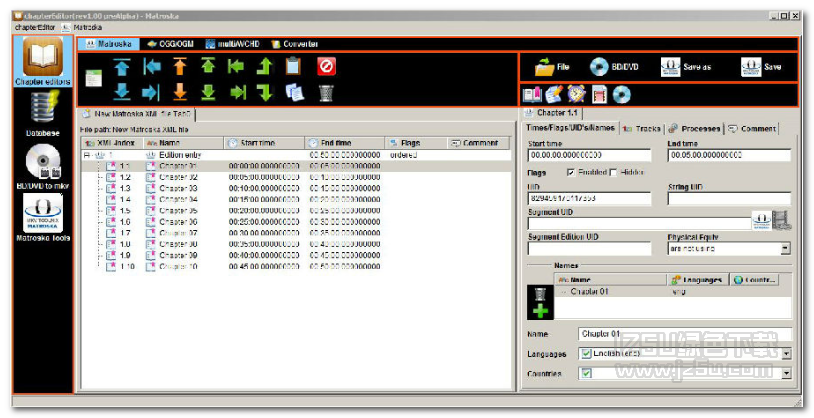
Task: Click the notes with pencil icon
Action: (x=554, y=95)
